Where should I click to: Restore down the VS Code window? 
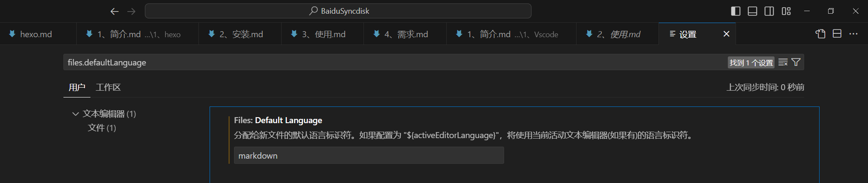831,11
